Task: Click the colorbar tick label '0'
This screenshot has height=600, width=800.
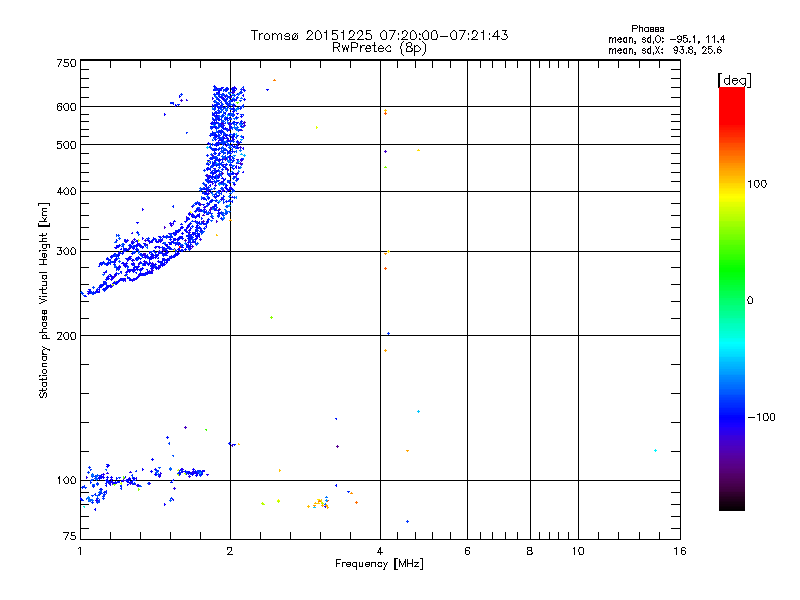Action: (x=750, y=301)
